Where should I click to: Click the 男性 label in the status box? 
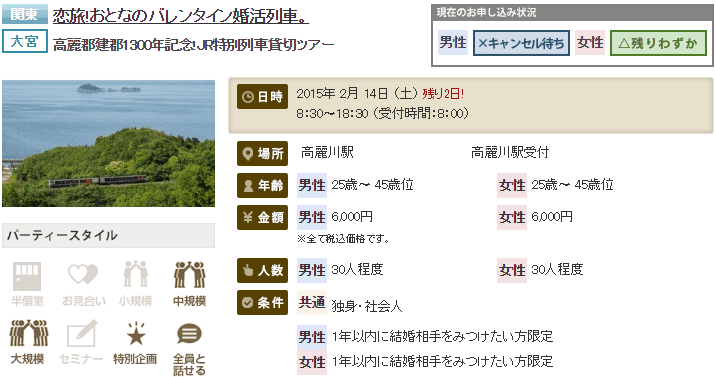coord(453,43)
